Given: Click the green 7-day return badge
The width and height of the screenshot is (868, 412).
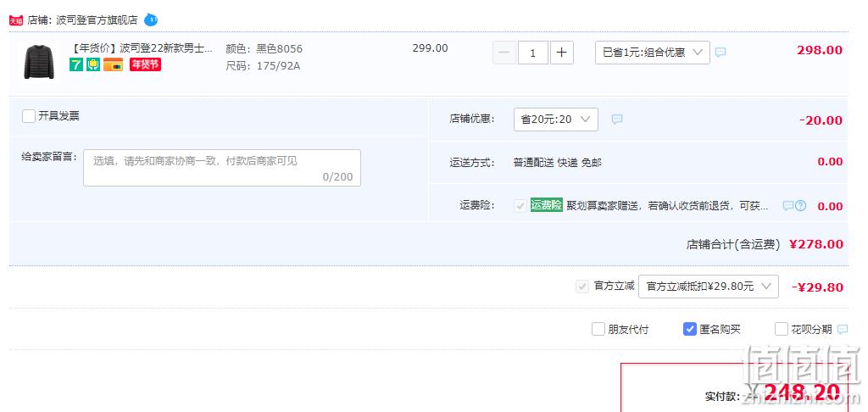Looking at the screenshot, I should click(x=75, y=64).
